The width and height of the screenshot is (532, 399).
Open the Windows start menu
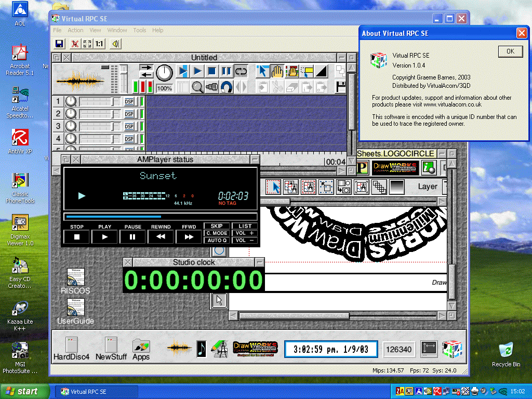24,391
